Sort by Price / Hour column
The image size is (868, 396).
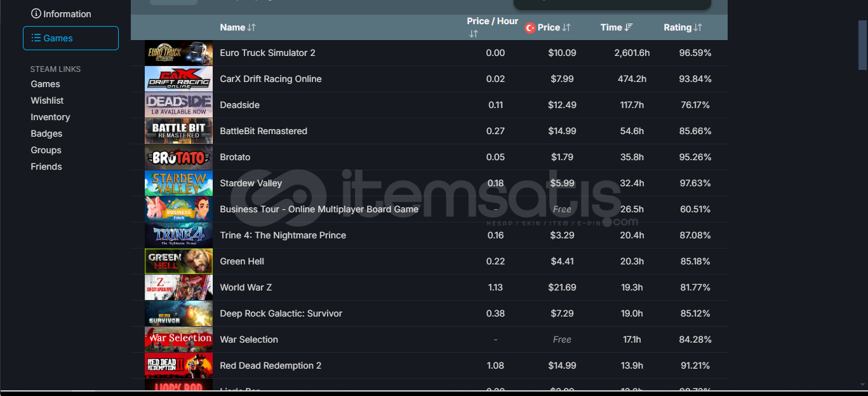click(x=492, y=27)
